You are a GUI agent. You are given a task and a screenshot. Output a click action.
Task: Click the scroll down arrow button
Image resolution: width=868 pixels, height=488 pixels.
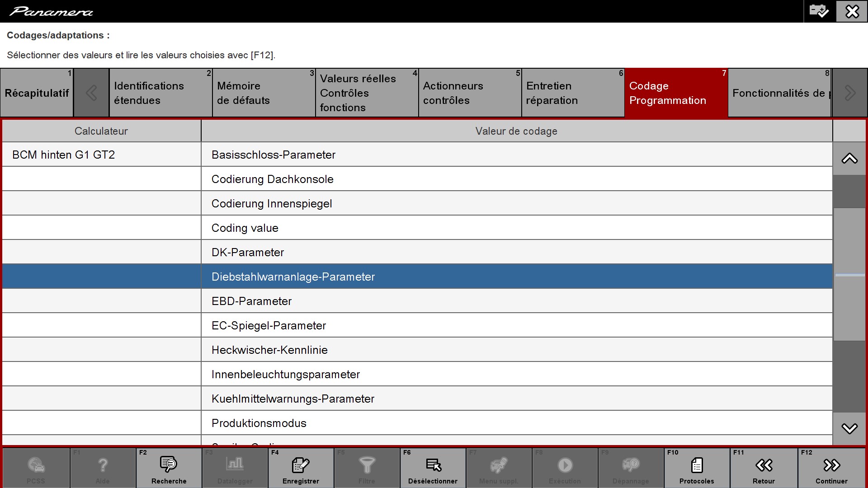849,428
